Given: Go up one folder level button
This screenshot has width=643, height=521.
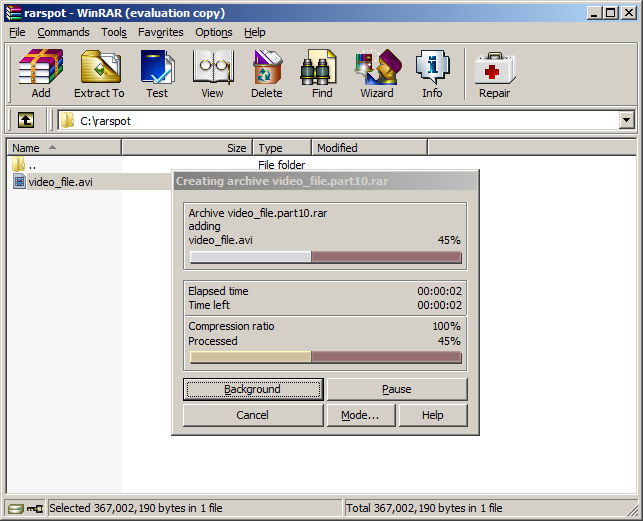Looking at the screenshot, I should coord(26,120).
